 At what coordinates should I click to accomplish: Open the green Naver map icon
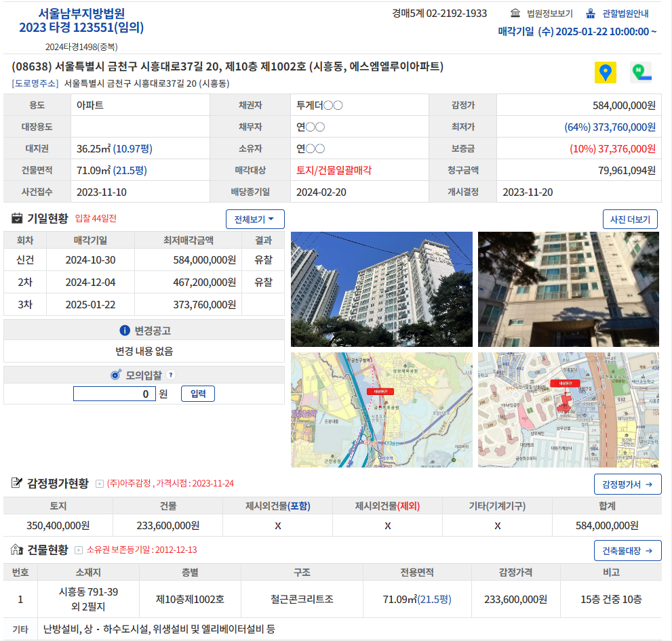(640, 73)
